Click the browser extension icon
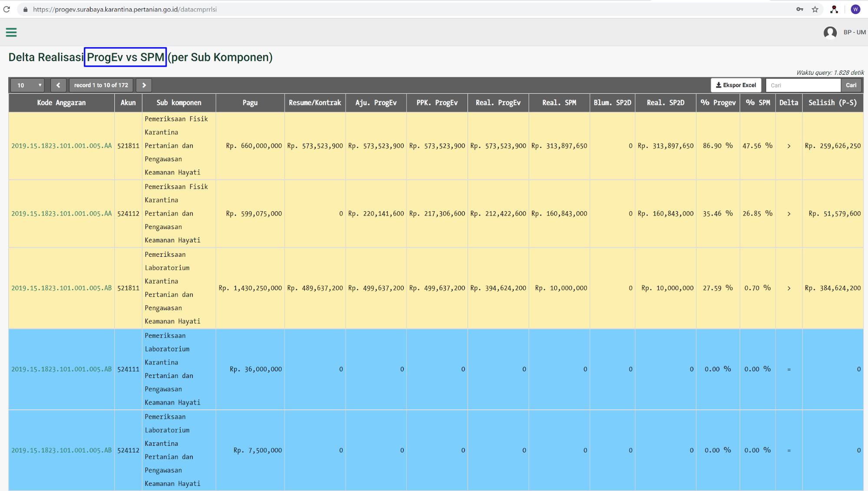 834,9
